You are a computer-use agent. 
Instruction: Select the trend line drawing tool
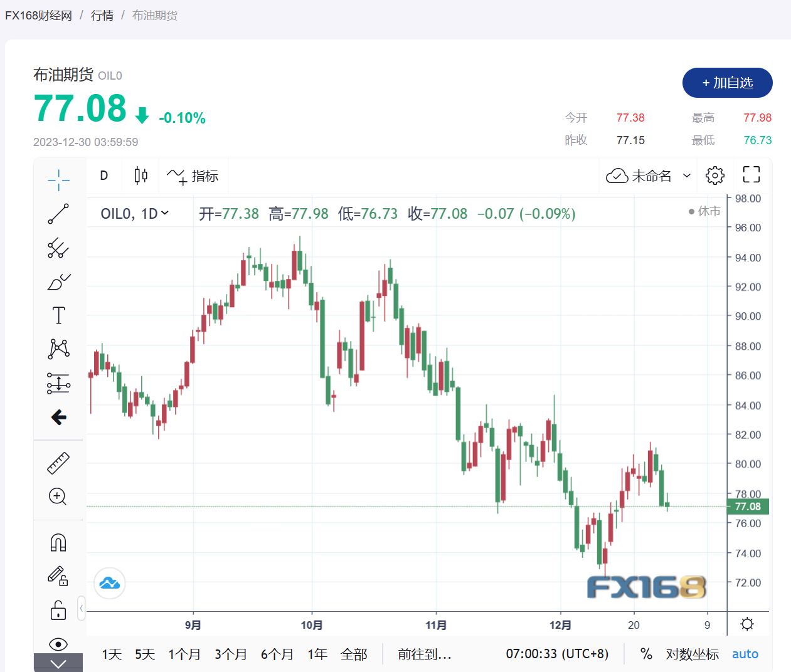tap(58, 214)
